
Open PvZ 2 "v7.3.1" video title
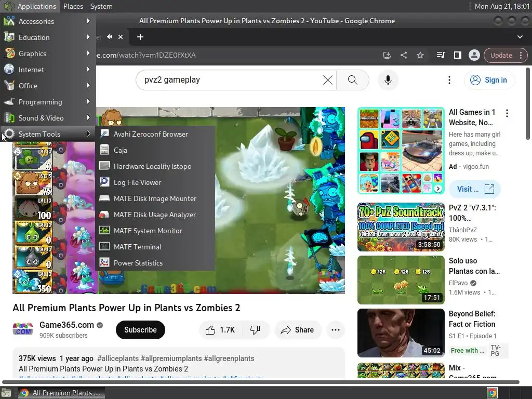click(x=472, y=212)
